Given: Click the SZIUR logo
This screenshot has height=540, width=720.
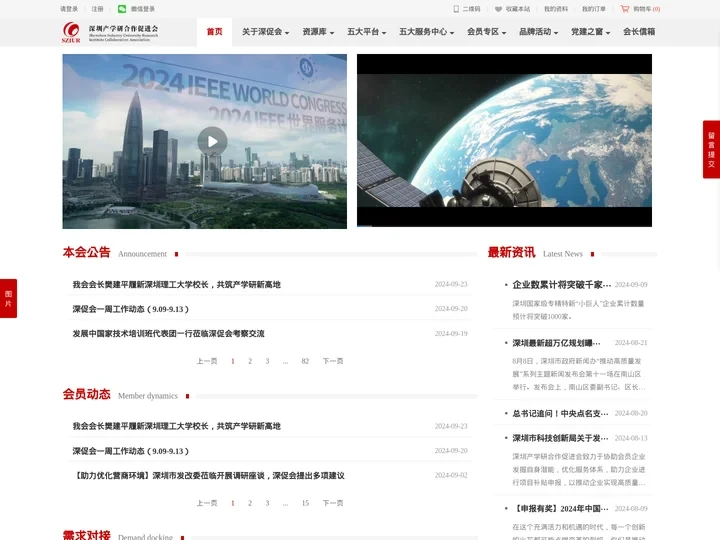Looking at the screenshot, I should tap(71, 32).
